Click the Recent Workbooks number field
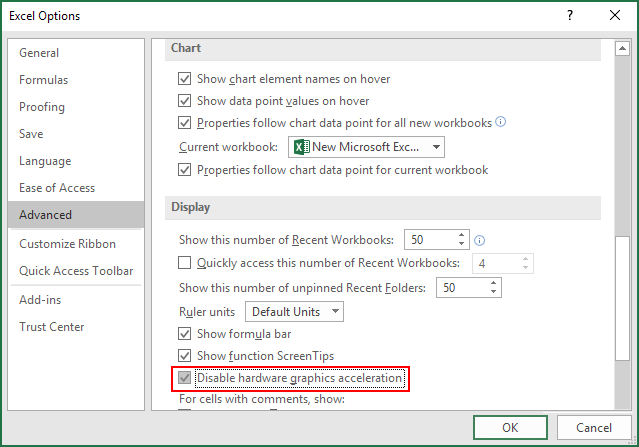The width and height of the screenshot is (639, 447). [x=430, y=240]
